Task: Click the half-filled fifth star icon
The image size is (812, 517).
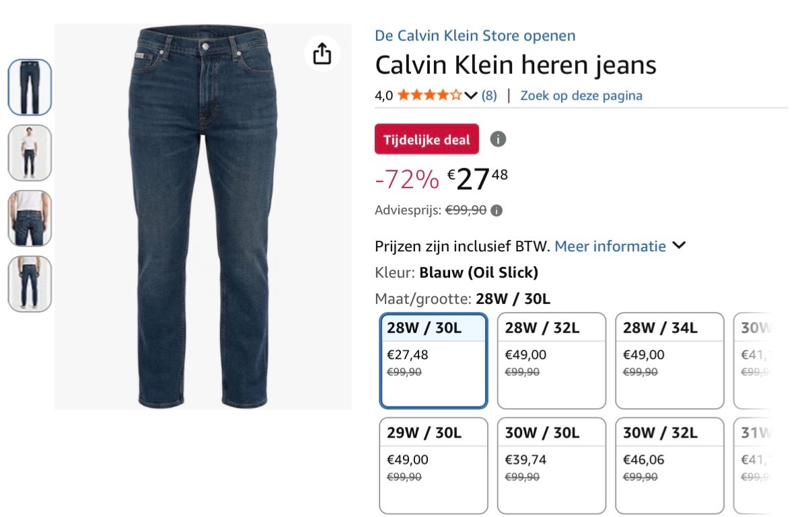Action: tap(457, 95)
